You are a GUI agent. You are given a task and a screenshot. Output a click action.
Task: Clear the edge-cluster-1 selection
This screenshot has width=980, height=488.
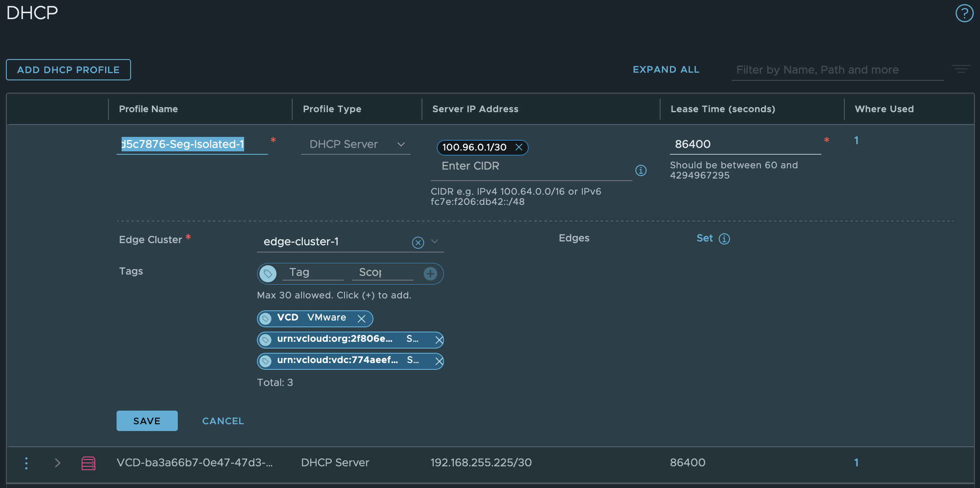point(418,242)
